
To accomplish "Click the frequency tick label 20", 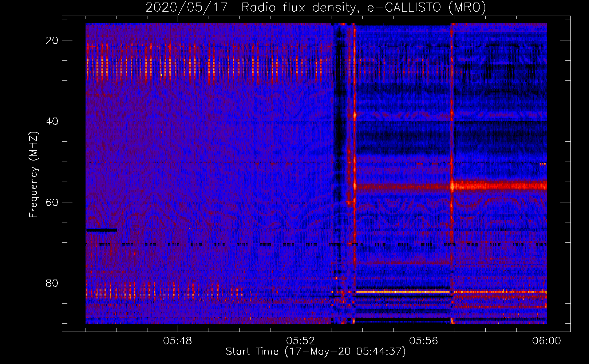I will (x=52, y=40).
